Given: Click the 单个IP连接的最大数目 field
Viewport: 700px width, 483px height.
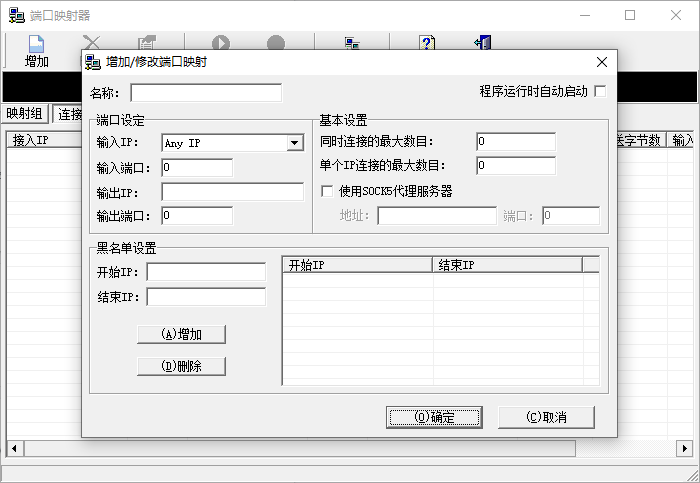Looking at the screenshot, I should (x=516, y=166).
